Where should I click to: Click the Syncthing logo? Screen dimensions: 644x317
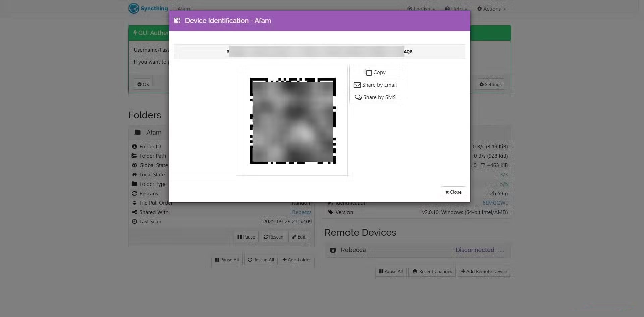point(134,8)
